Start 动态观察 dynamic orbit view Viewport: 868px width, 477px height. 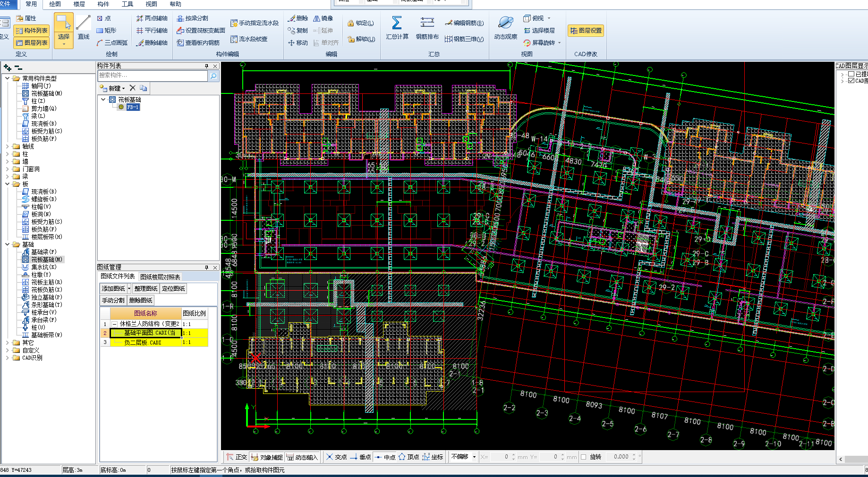[505, 28]
